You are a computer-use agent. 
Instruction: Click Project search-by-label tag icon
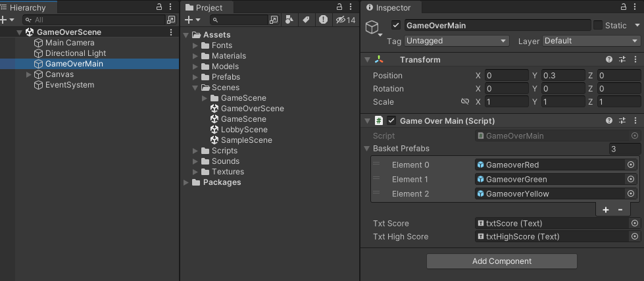pos(306,19)
